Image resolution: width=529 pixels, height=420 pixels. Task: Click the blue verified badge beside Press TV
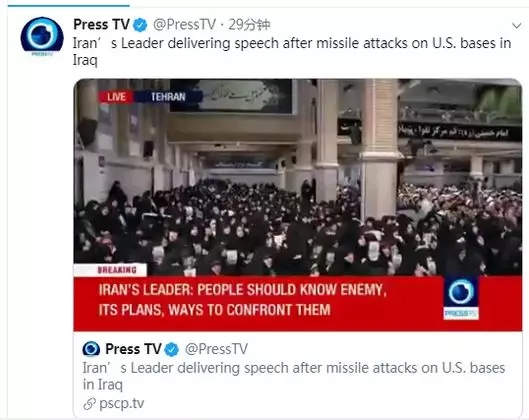[140, 25]
